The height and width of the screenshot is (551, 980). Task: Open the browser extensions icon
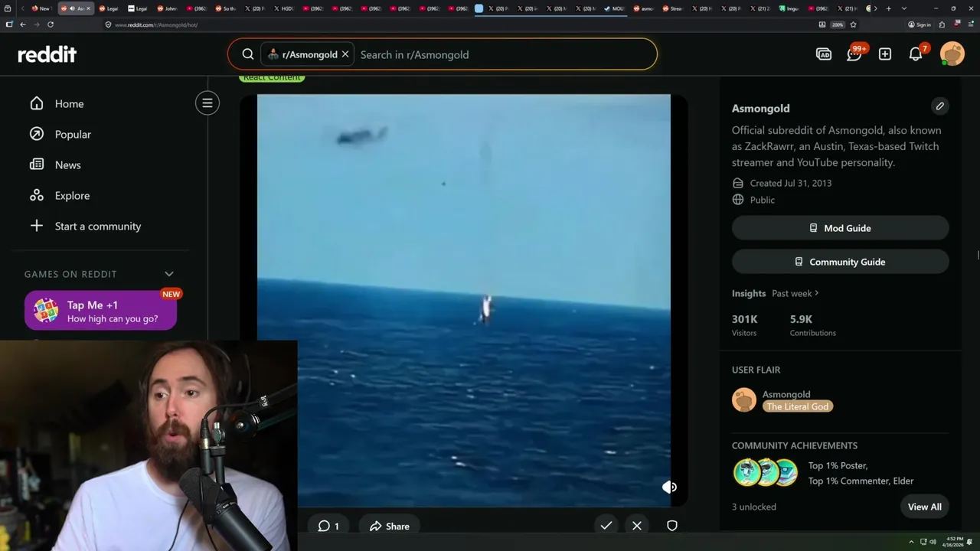click(x=942, y=24)
